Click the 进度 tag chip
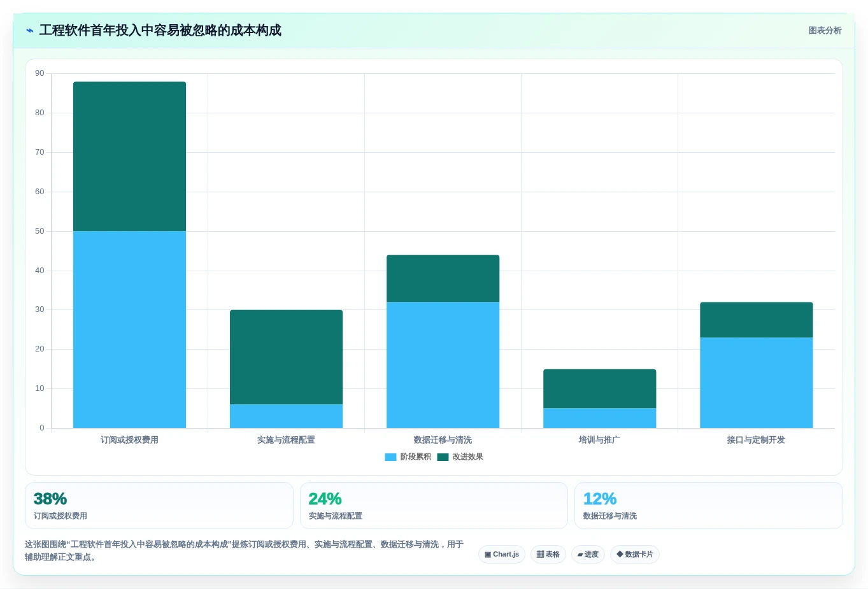Screen dimensions: 868x589 (588, 554)
